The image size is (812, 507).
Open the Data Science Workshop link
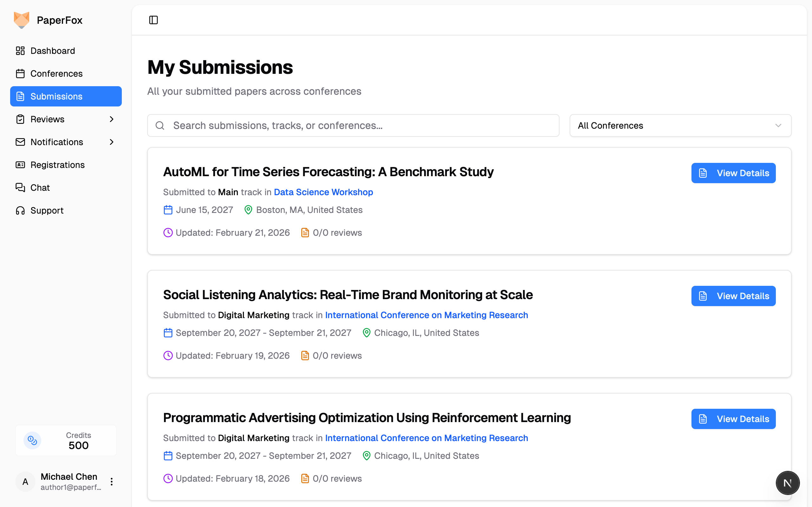tap(323, 192)
